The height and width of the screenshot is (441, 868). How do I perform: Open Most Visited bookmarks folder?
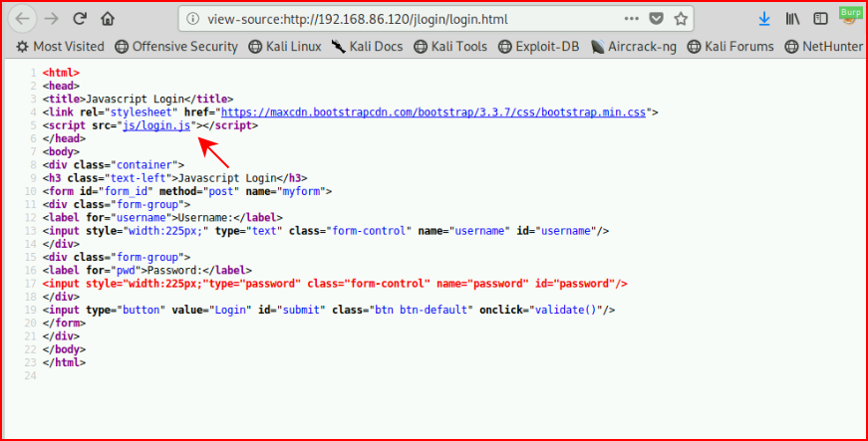pos(61,47)
